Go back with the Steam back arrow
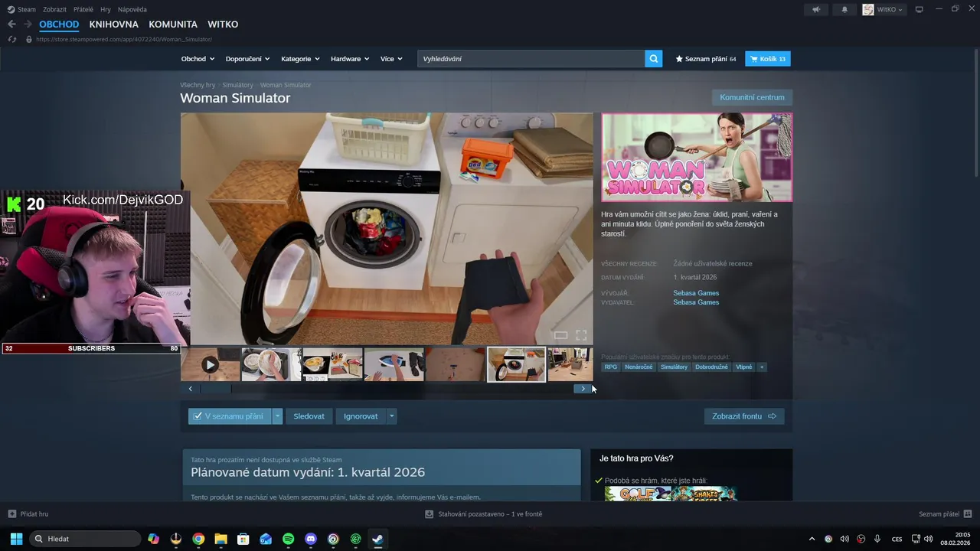The image size is (980, 551). (x=11, y=24)
